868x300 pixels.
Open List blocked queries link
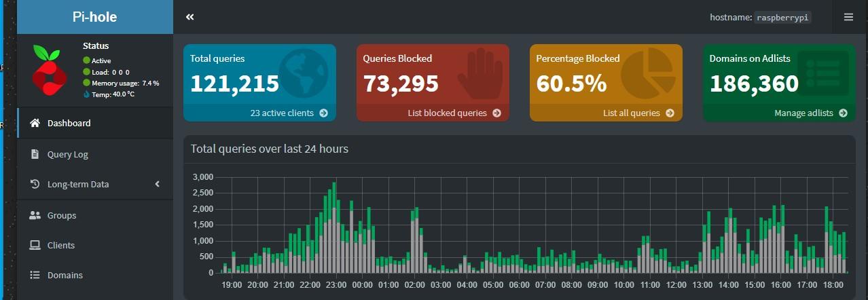pos(454,113)
